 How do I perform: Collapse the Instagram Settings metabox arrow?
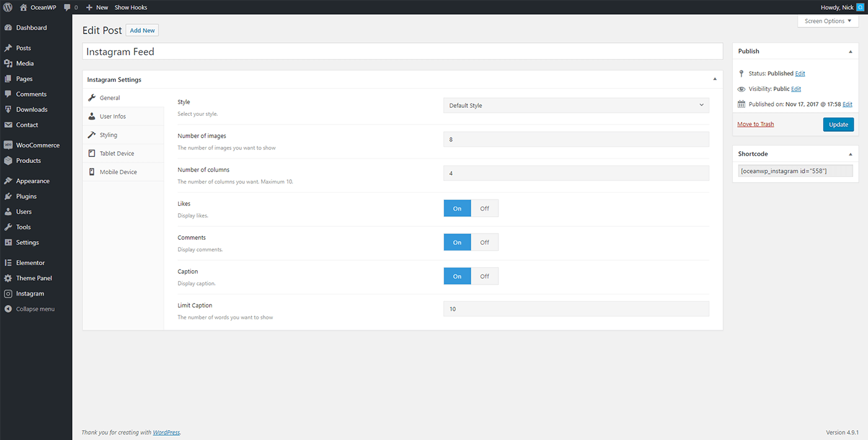[714, 79]
